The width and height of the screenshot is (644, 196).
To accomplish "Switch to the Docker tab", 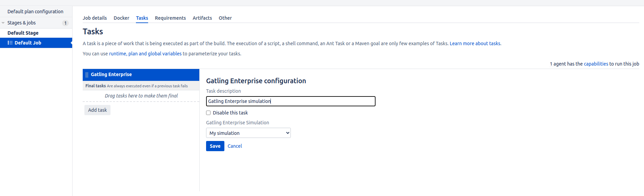I will 121,18.
